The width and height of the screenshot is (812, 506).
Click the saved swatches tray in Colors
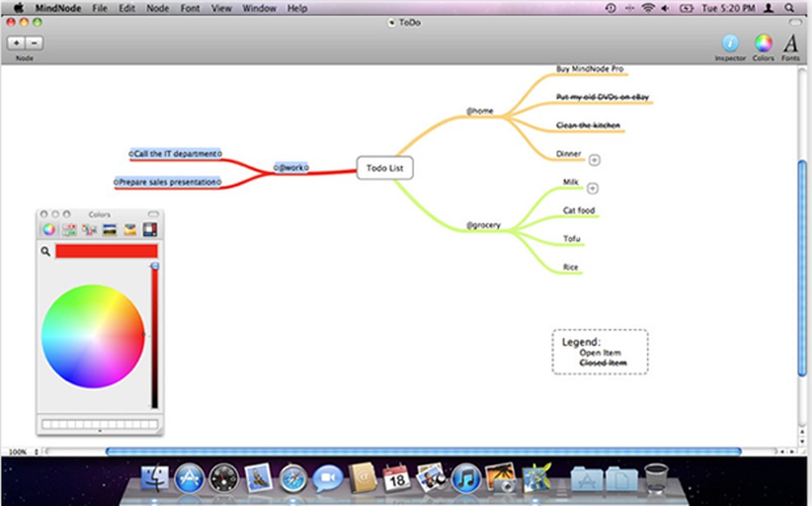[99, 424]
